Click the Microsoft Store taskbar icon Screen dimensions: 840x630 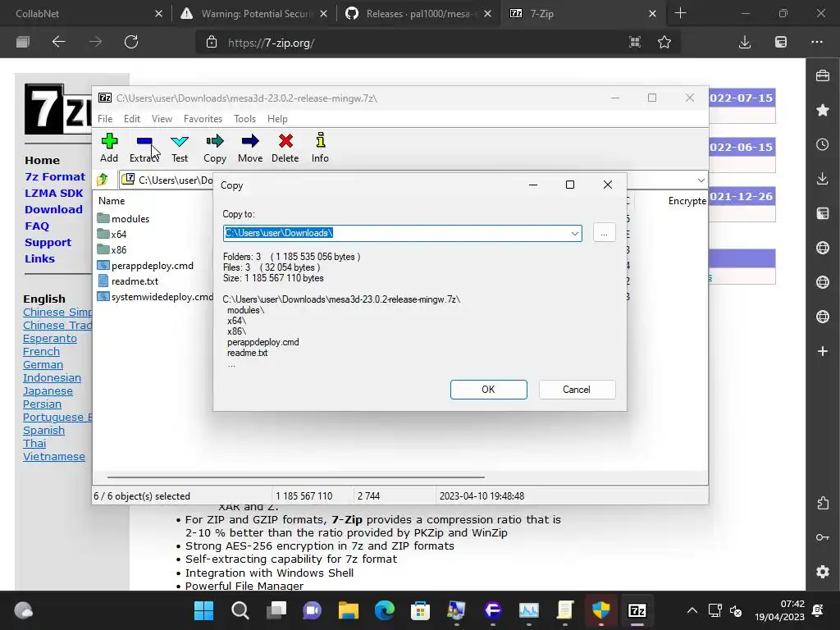coord(421,610)
